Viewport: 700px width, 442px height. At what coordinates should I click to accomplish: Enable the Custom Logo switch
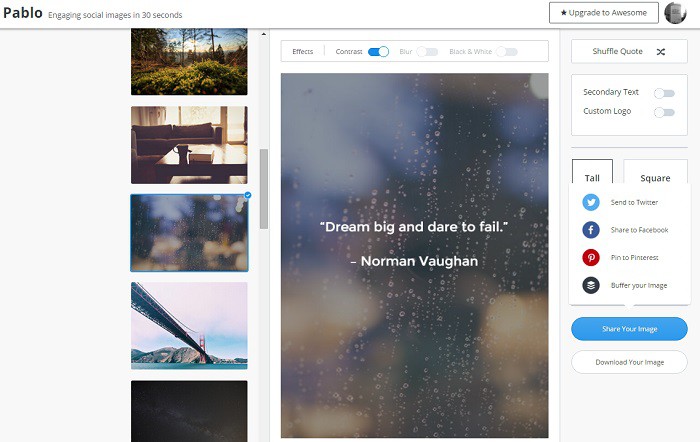tap(664, 112)
